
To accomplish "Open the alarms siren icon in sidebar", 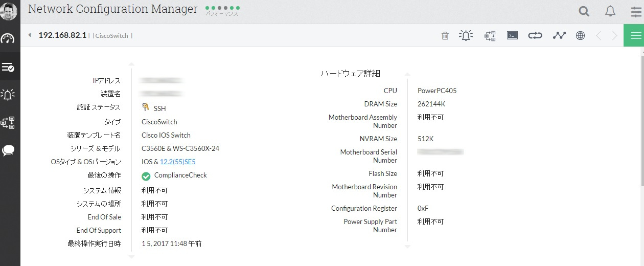I will click(x=8, y=95).
